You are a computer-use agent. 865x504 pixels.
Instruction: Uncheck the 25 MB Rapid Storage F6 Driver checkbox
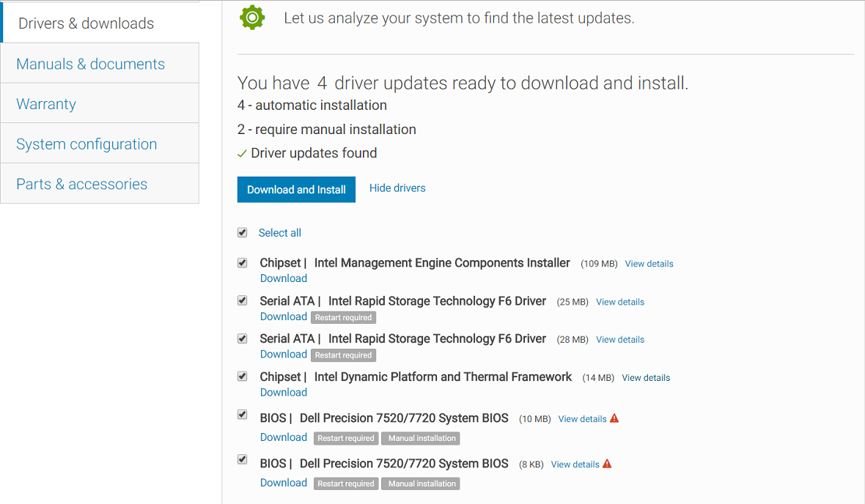[x=242, y=300]
